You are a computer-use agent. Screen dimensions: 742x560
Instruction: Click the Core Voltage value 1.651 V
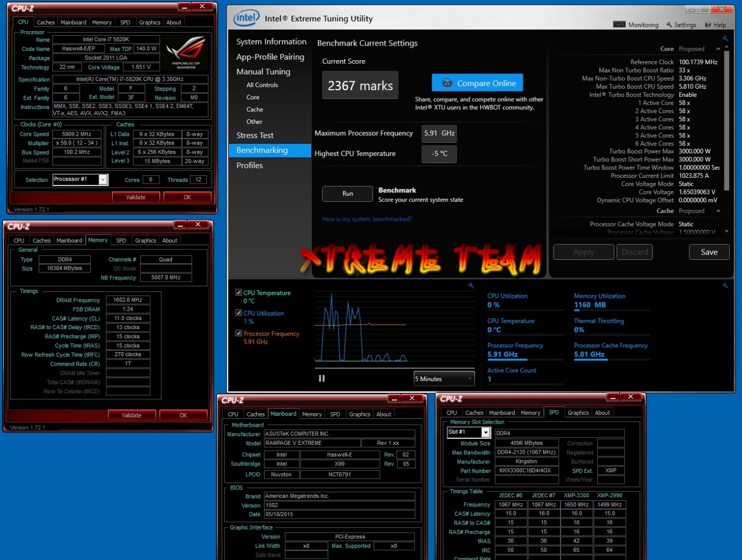point(141,67)
